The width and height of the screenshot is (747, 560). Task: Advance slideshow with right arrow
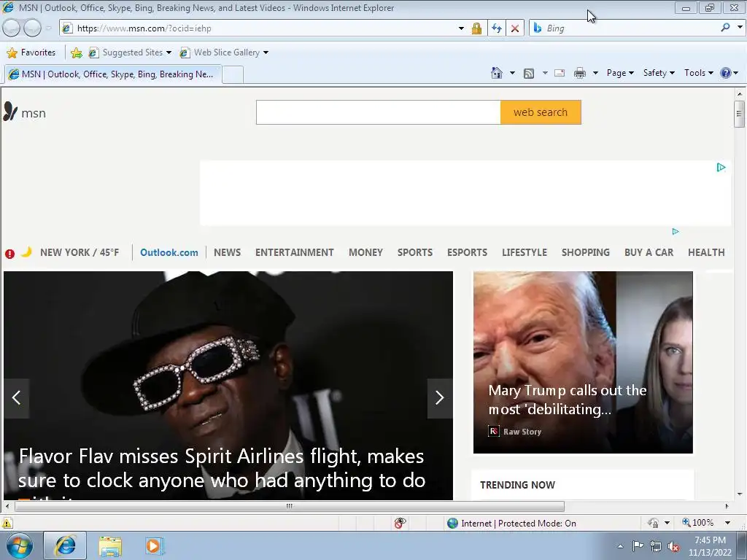440,398
